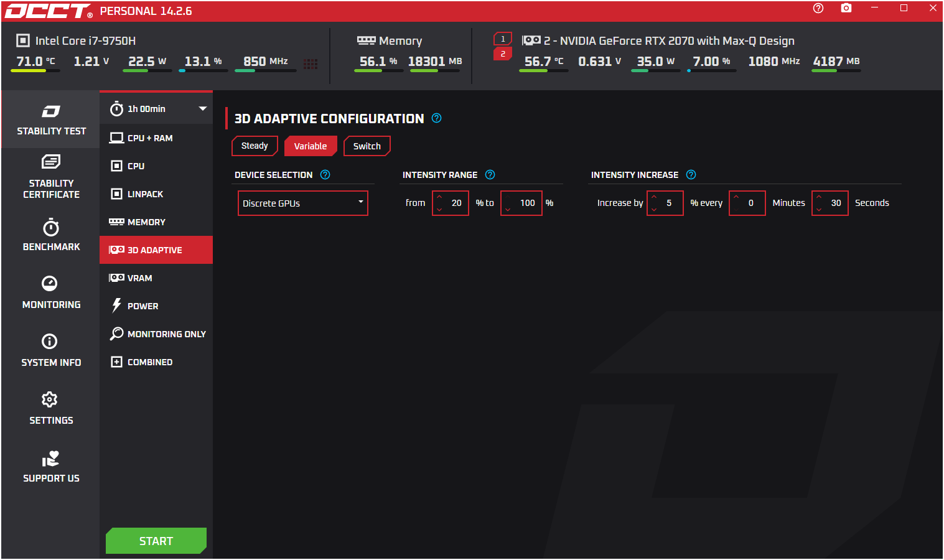This screenshot has width=944, height=560.
Task: Go to the Benchmark section
Action: point(51,235)
